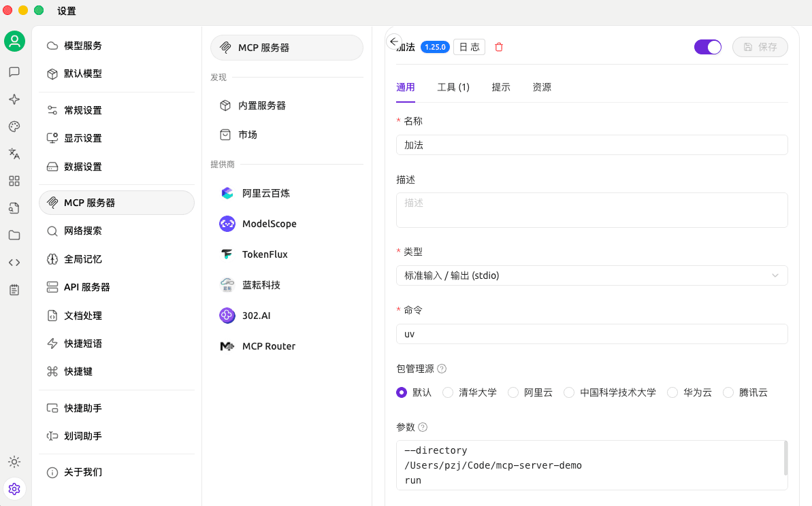Open translation icon in left sidebar

(14, 154)
